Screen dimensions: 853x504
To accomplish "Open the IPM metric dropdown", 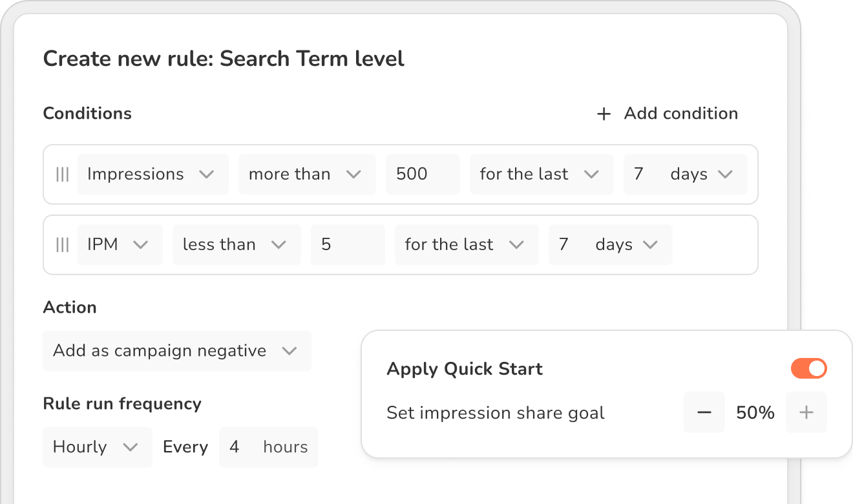I will (x=120, y=245).
